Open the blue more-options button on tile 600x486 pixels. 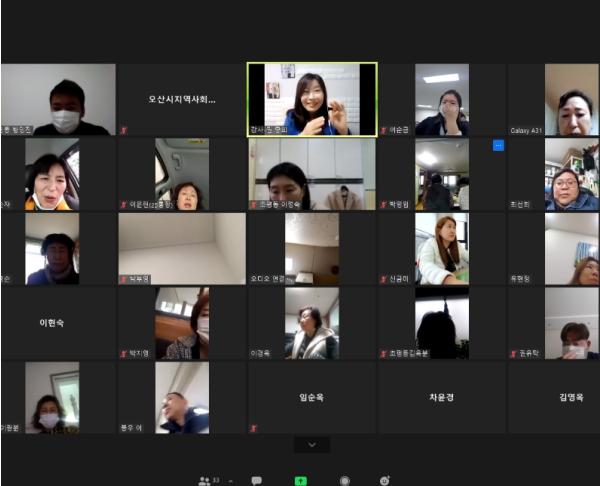(x=498, y=145)
